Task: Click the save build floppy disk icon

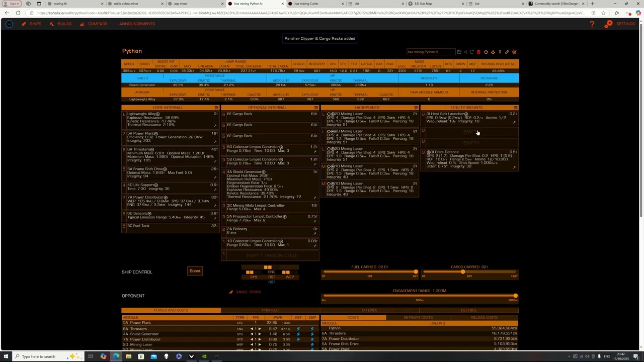Action: click(x=459, y=52)
